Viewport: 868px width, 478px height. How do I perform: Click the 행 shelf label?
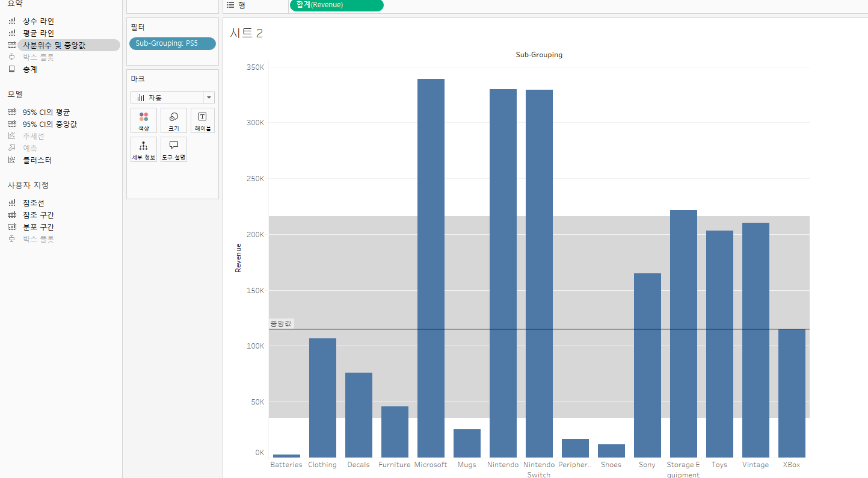pos(242,5)
